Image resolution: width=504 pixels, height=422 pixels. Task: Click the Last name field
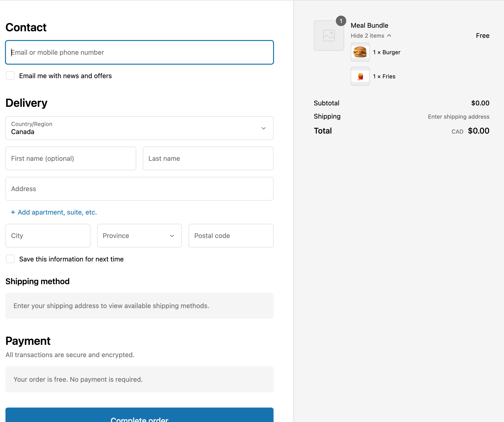(x=208, y=159)
